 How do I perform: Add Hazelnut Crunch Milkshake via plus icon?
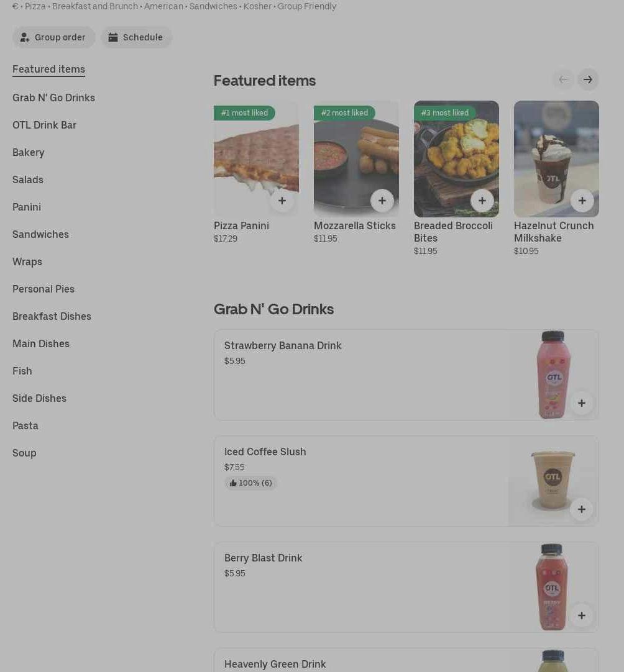pos(582,201)
